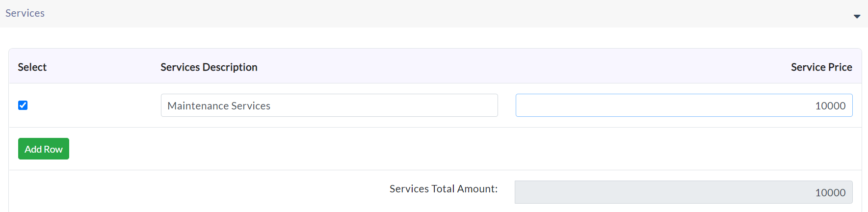
Task: Click the Services Total Amount label
Action: coord(444,189)
